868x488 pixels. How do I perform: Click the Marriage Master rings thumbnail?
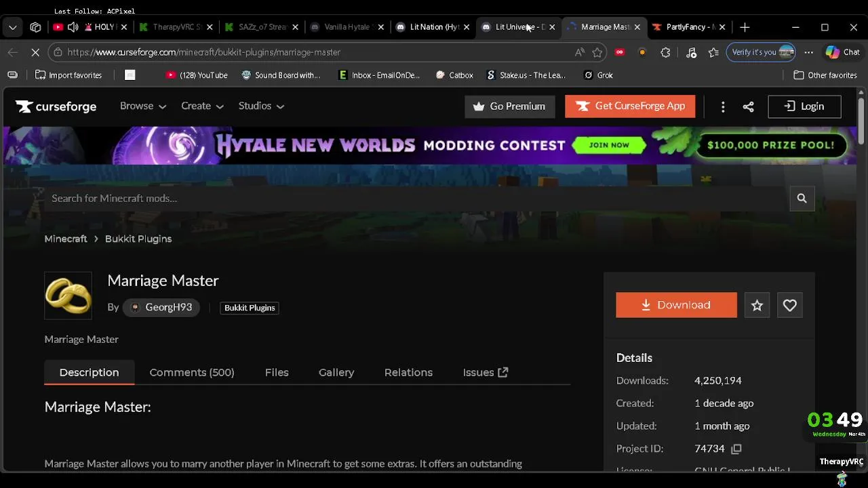click(68, 296)
